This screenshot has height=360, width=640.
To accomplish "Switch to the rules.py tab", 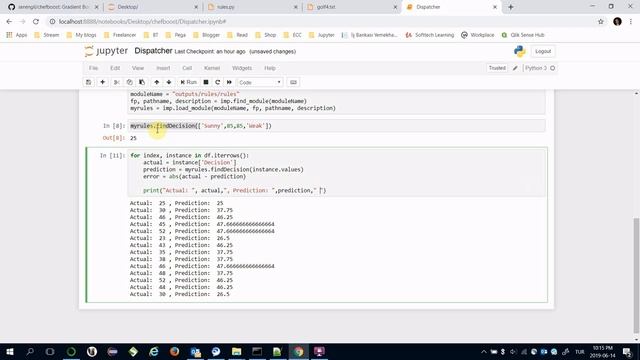I will click(251, 7).
